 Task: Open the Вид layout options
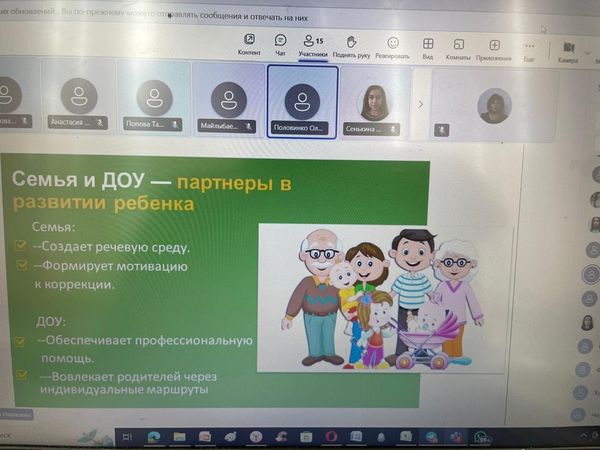[428, 48]
